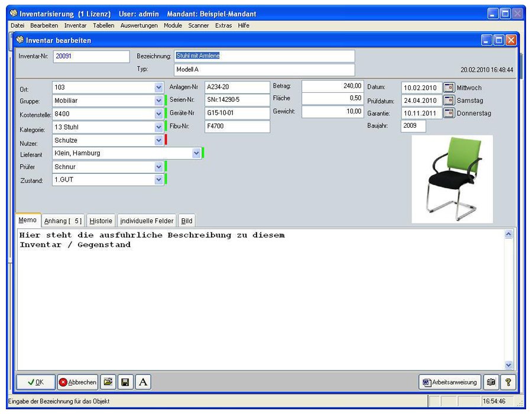Open the calendar picker for Garantie
The width and height of the screenshot is (532, 414).
tap(449, 113)
